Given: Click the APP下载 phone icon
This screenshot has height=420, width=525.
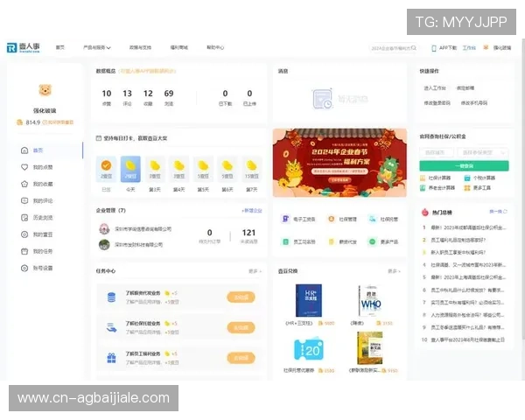Looking at the screenshot, I should point(434,48).
